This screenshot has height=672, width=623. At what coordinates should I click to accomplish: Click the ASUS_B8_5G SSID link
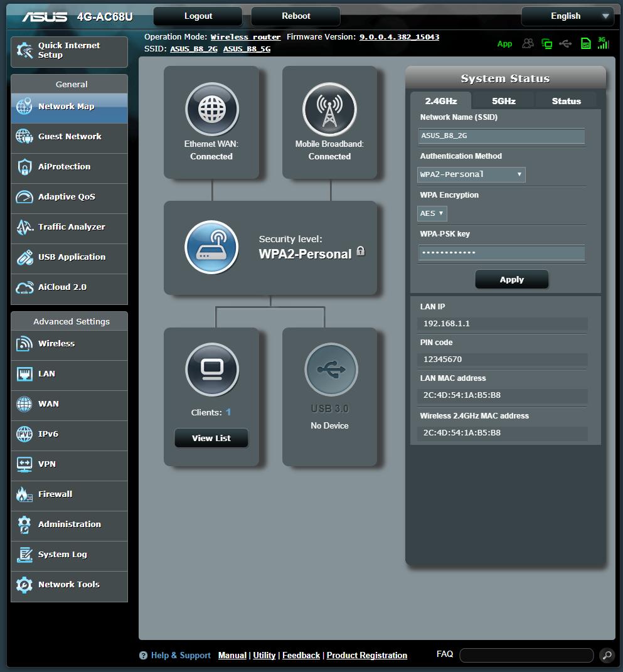tap(247, 50)
